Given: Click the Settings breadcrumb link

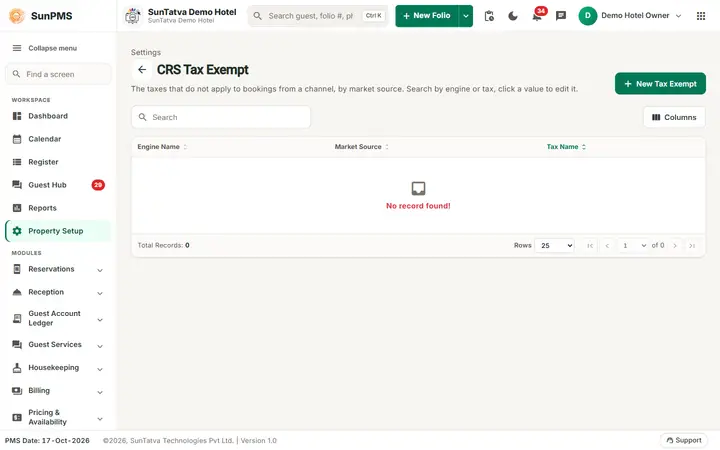Looking at the screenshot, I should tap(146, 52).
